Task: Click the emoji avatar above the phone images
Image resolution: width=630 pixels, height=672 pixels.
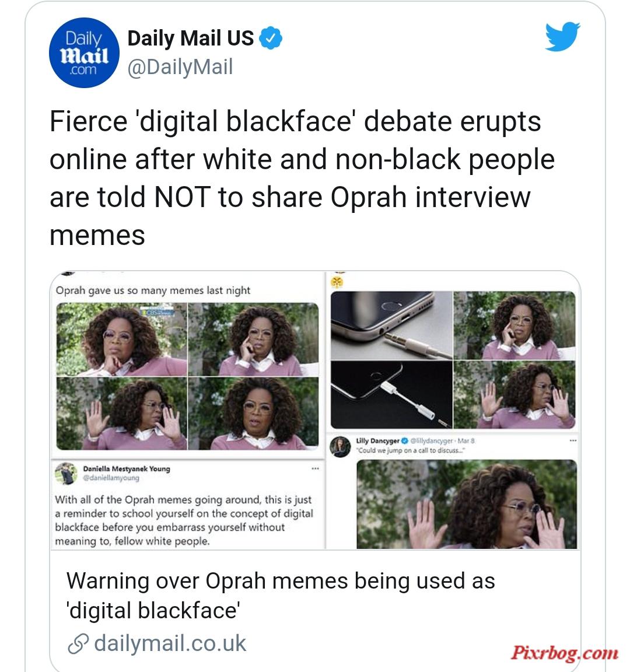Action: click(x=337, y=282)
